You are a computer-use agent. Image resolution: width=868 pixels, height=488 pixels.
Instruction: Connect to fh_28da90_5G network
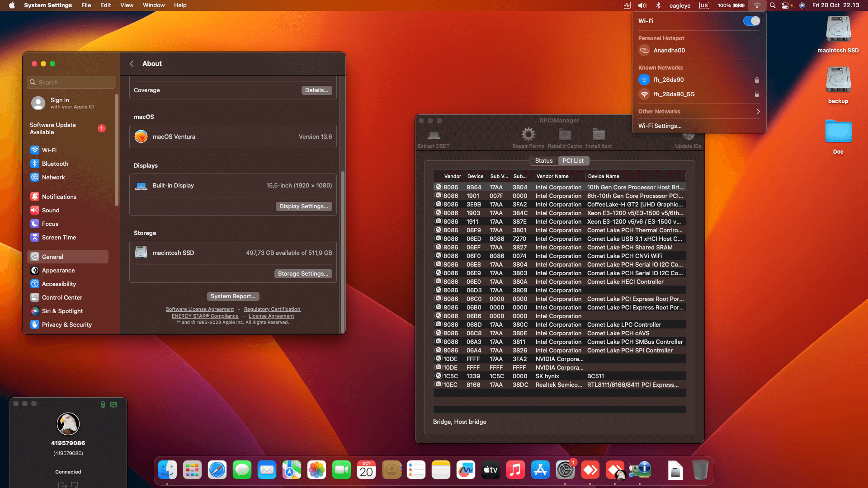(674, 94)
